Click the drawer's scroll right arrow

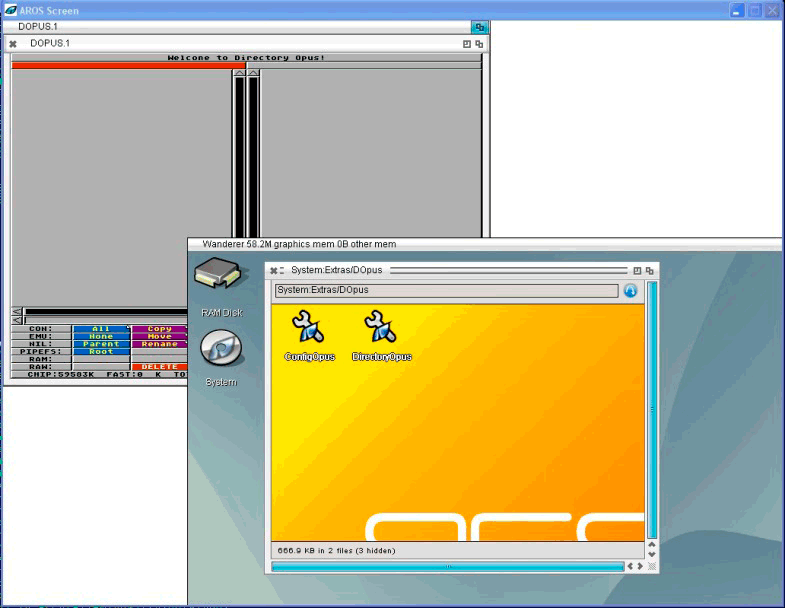(640, 566)
